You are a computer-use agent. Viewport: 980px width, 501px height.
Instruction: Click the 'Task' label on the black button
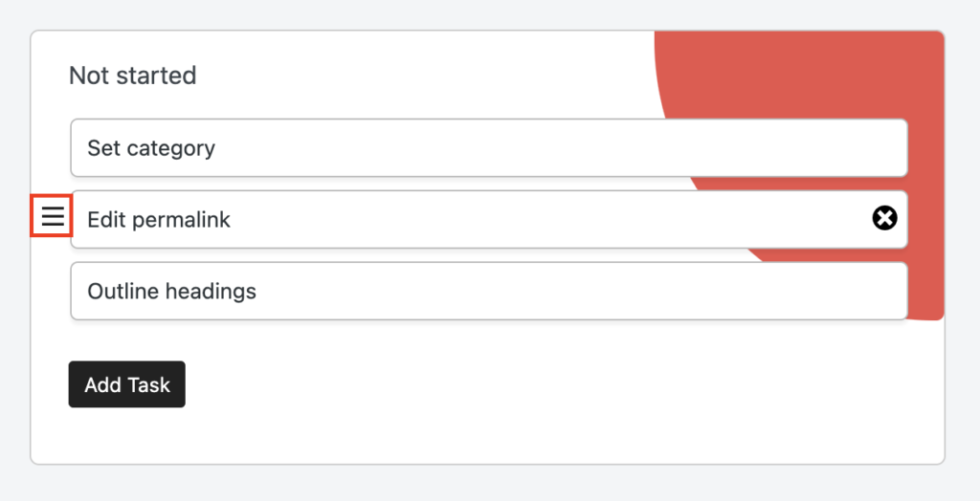[x=148, y=384]
